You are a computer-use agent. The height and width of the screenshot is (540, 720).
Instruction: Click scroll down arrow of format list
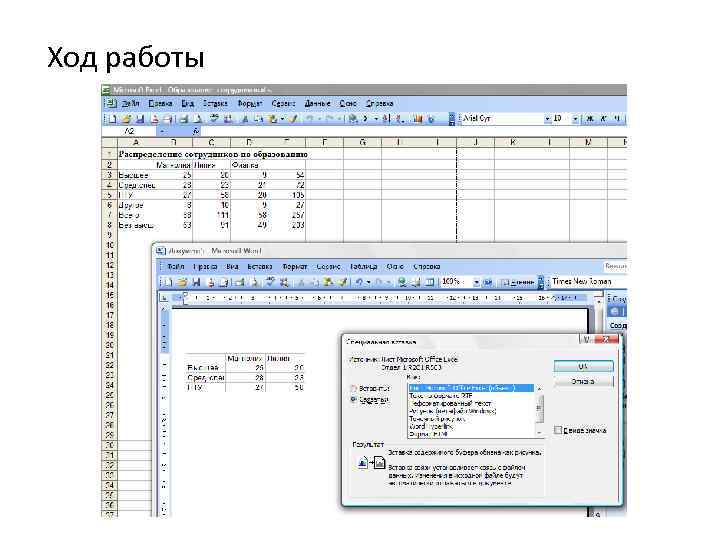click(540, 433)
